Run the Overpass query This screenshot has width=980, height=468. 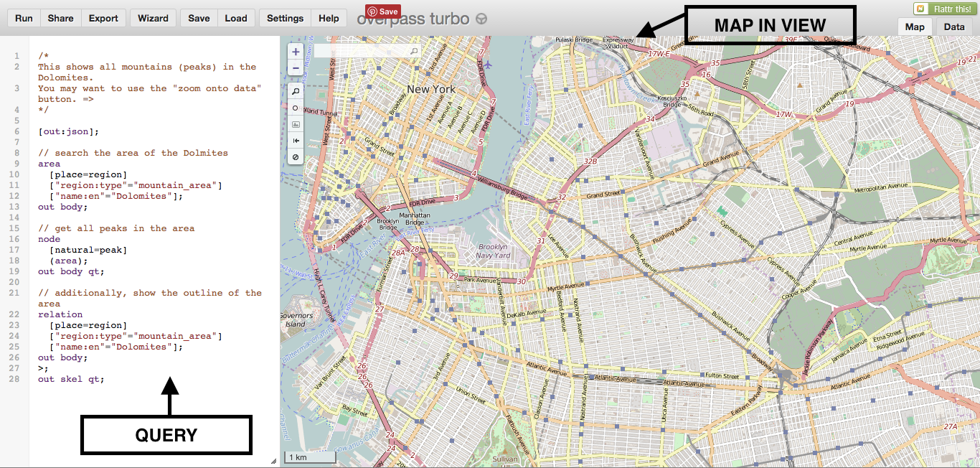tap(23, 18)
